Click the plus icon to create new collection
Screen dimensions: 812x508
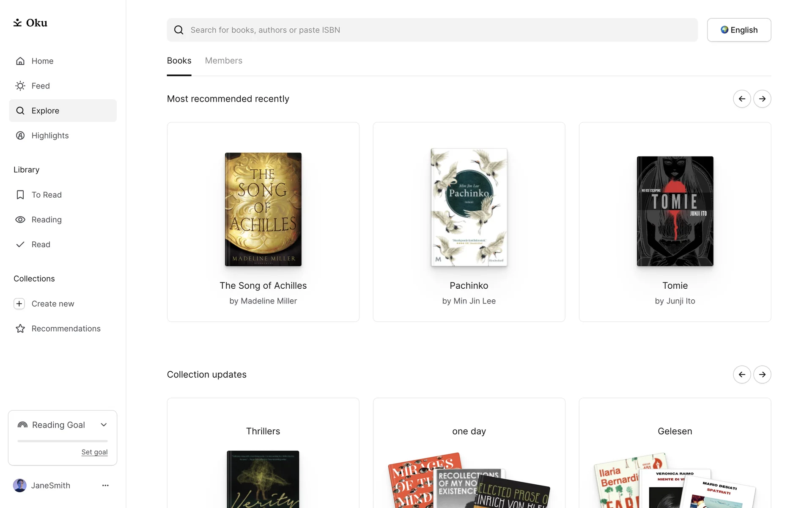pos(19,304)
